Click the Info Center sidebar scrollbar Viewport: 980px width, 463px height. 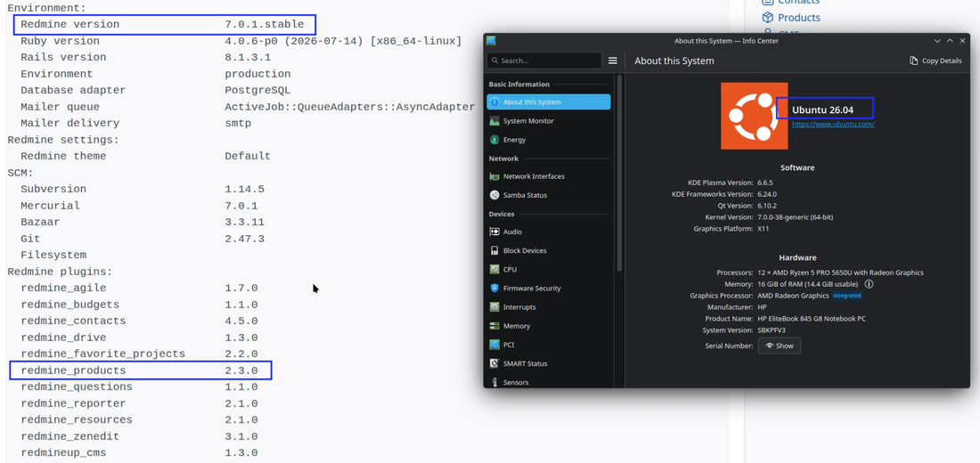click(x=619, y=173)
